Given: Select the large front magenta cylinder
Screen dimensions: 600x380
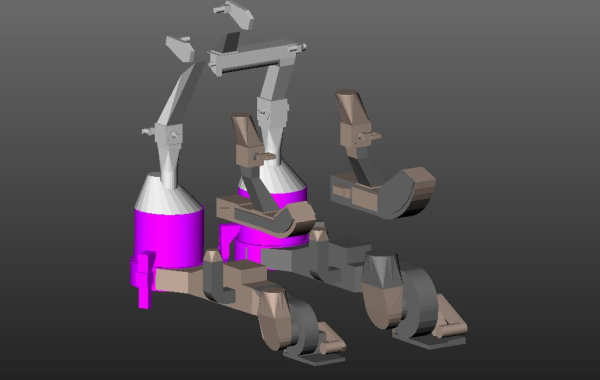Looking at the screenshot, I should 169,237.
